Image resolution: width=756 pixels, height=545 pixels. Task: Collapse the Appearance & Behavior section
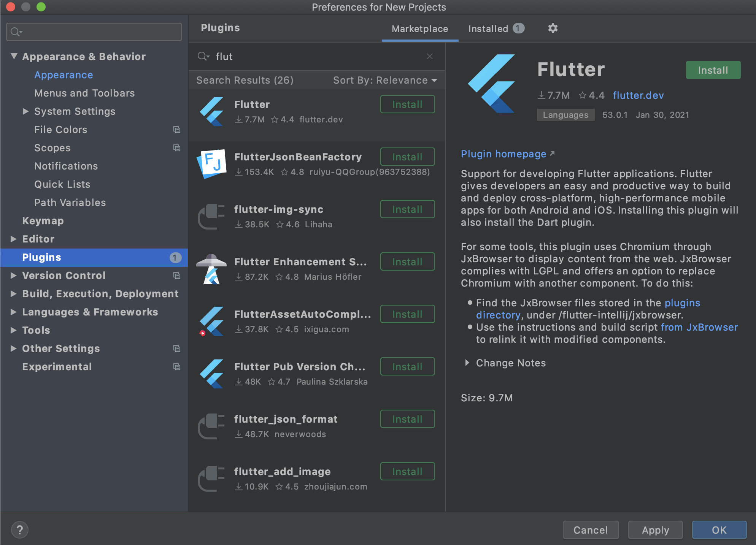tap(14, 56)
